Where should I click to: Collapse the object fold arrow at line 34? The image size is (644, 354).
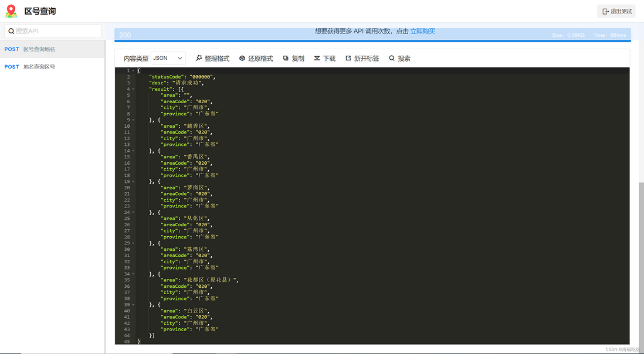[x=133, y=274]
